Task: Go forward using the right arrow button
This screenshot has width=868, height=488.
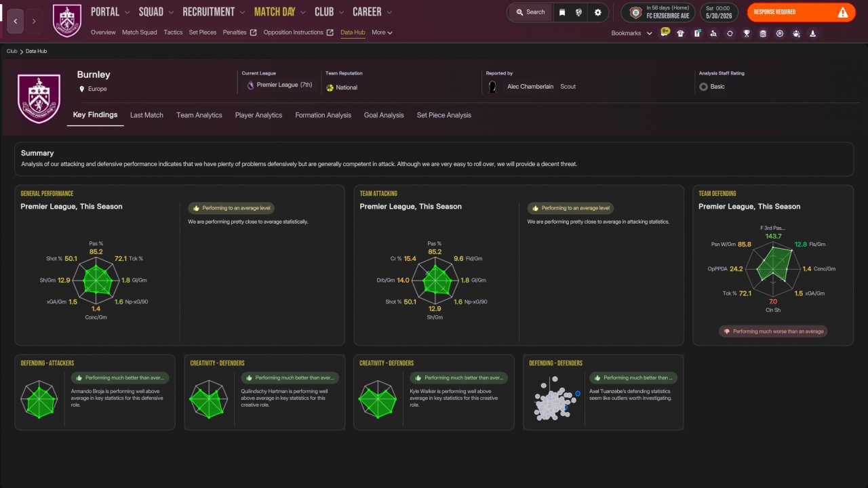Action: [x=35, y=21]
